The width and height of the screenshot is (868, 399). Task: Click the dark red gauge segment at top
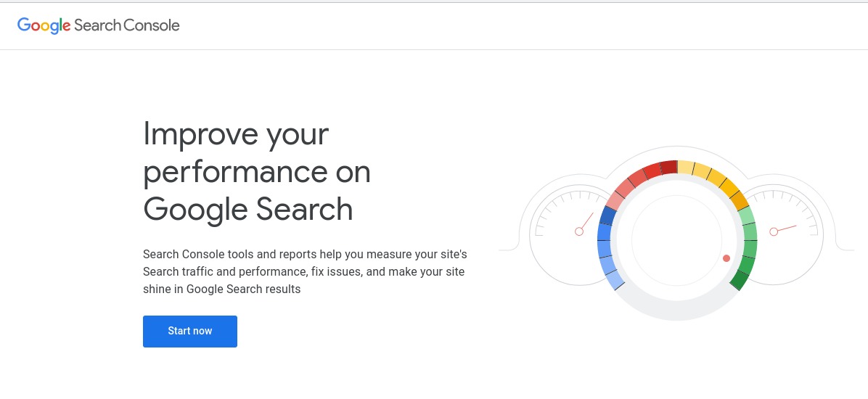pyautogui.click(x=668, y=167)
